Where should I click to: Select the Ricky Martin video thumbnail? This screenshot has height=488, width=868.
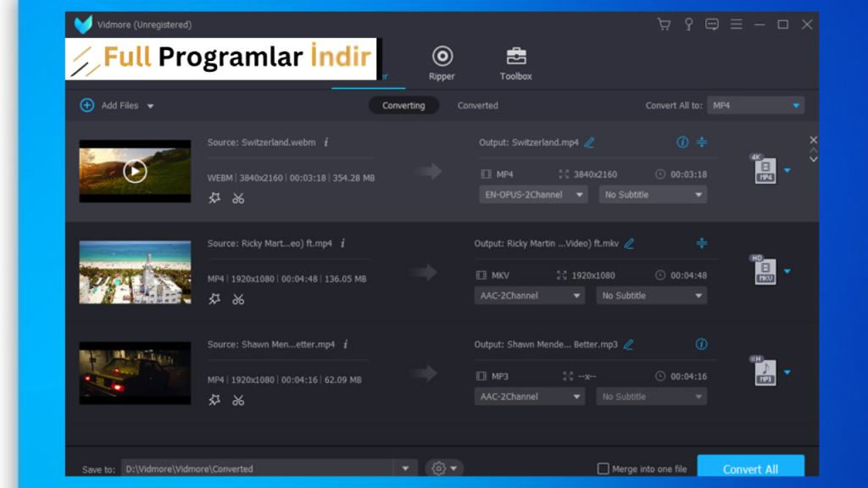click(135, 272)
